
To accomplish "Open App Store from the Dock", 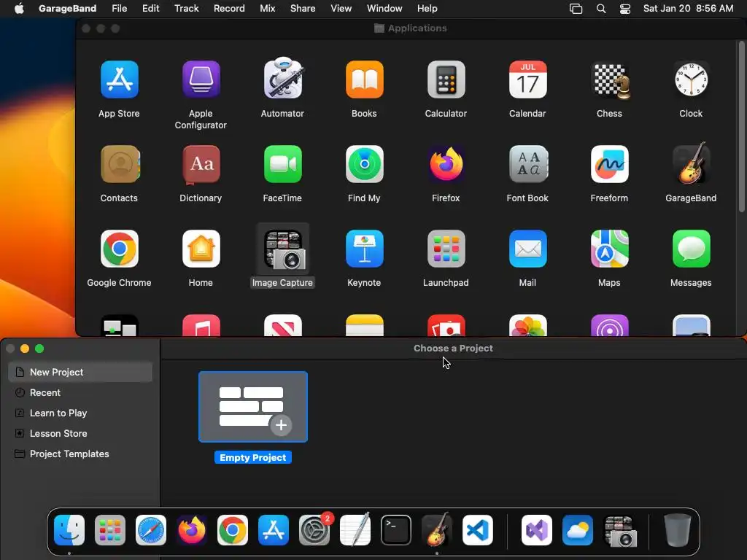I will click(274, 529).
